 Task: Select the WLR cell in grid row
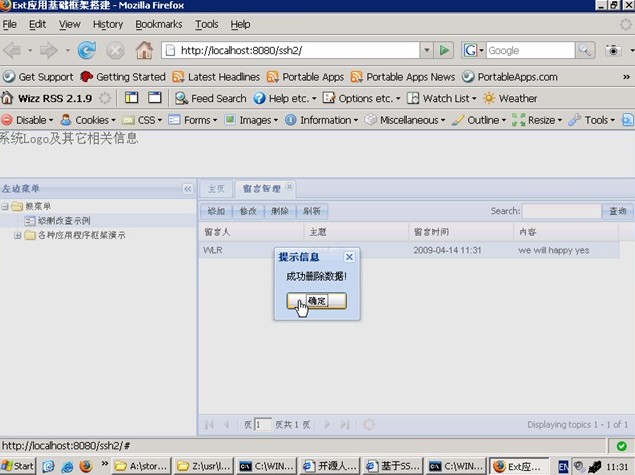click(251, 250)
